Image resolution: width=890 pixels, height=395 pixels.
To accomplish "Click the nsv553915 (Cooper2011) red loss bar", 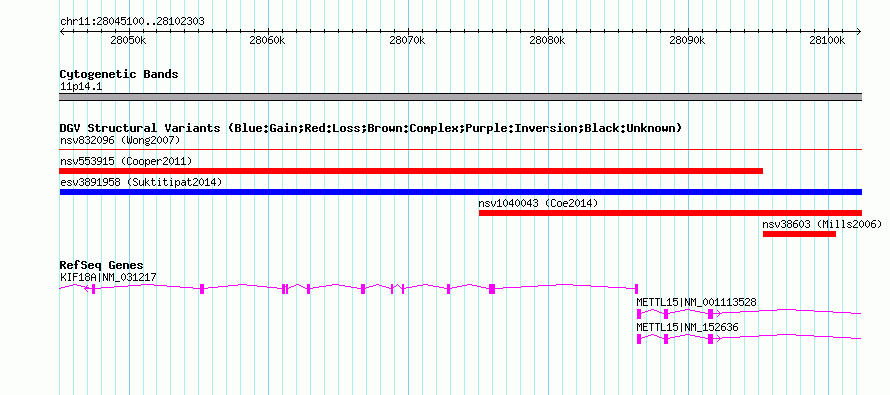I will pos(411,171).
